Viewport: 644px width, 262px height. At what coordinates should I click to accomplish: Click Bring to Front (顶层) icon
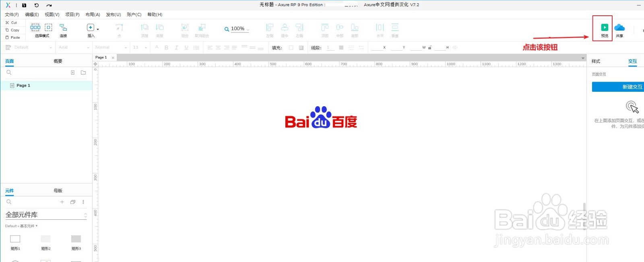point(144,27)
